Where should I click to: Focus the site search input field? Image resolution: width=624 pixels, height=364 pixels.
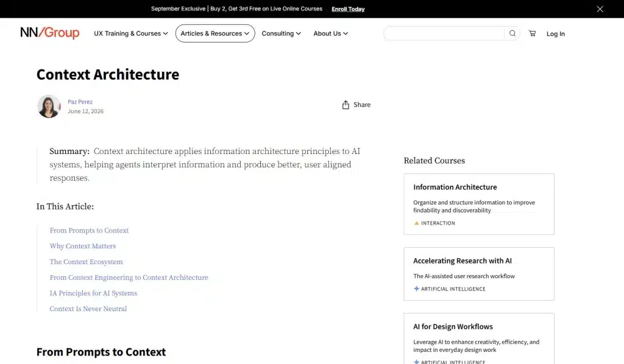click(x=444, y=33)
